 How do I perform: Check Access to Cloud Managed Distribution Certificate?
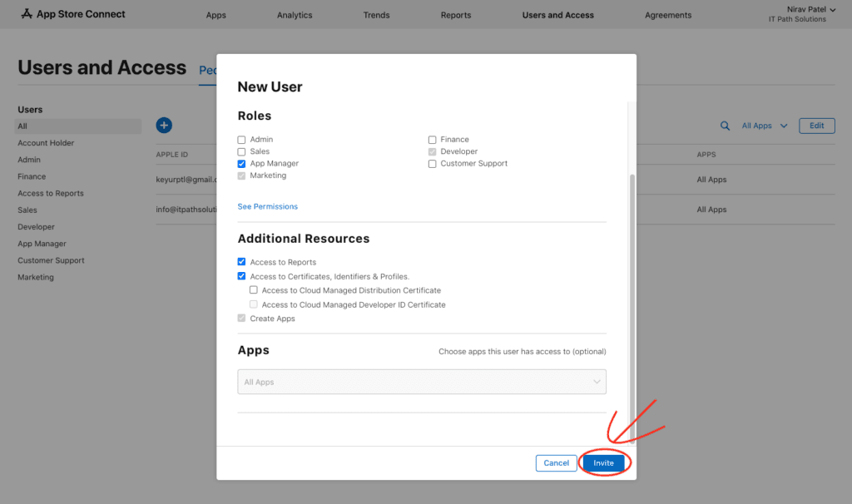pos(254,290)
